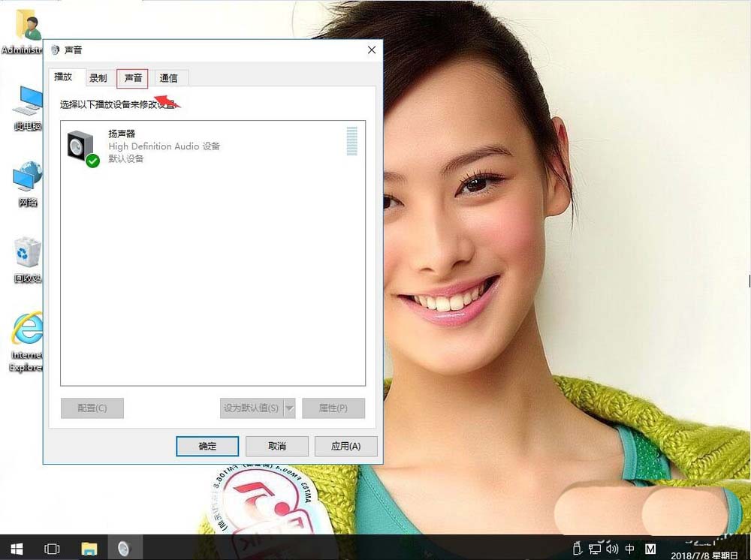
Task: Click the network icon in the tray
Action: (x=594, y=548)
